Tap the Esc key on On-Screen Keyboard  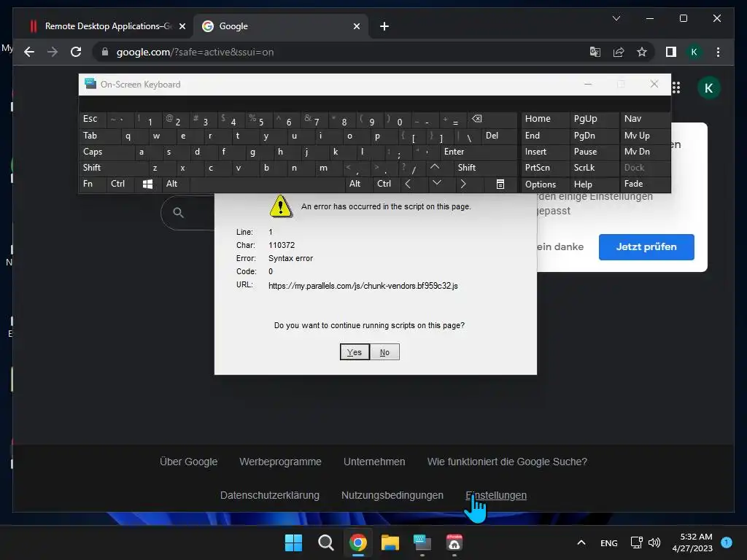93,119
